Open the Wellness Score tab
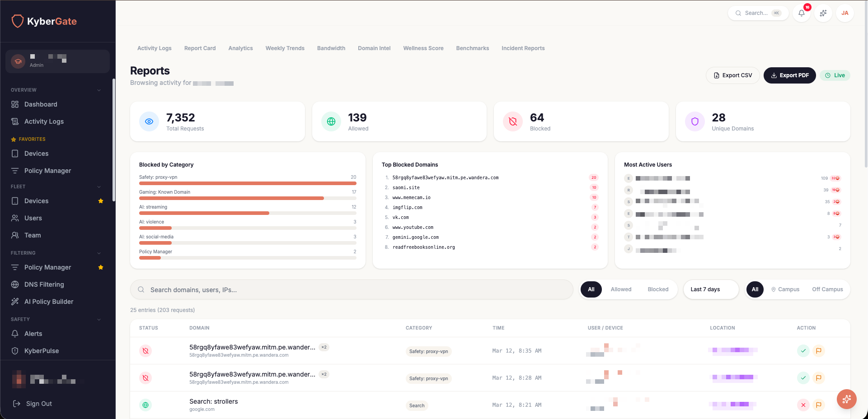Viewport: 868px width, 419px height. (x=423, y=48)
